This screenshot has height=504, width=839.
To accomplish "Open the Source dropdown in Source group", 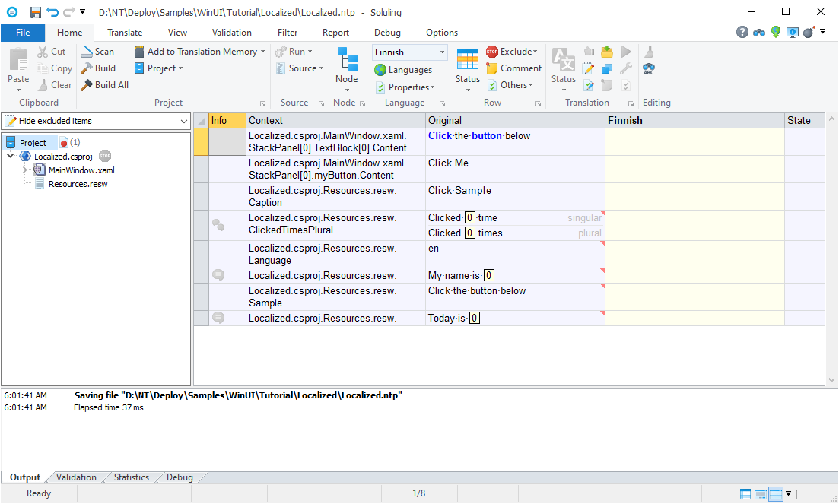I will 300,68.
